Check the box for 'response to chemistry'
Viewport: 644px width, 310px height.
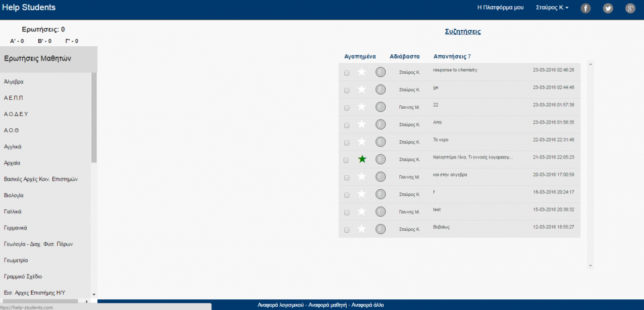[347, 72]
